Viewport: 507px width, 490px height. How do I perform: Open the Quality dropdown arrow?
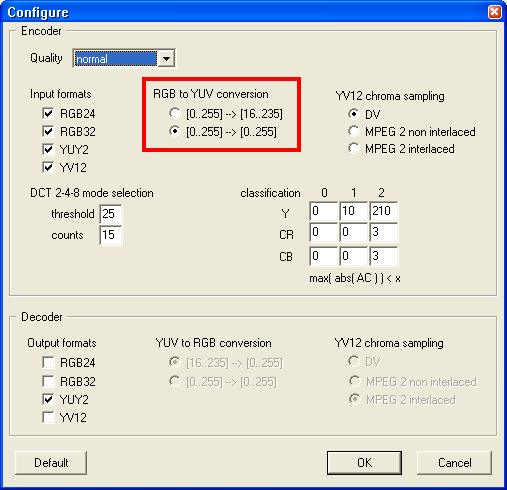click(166, 59)
